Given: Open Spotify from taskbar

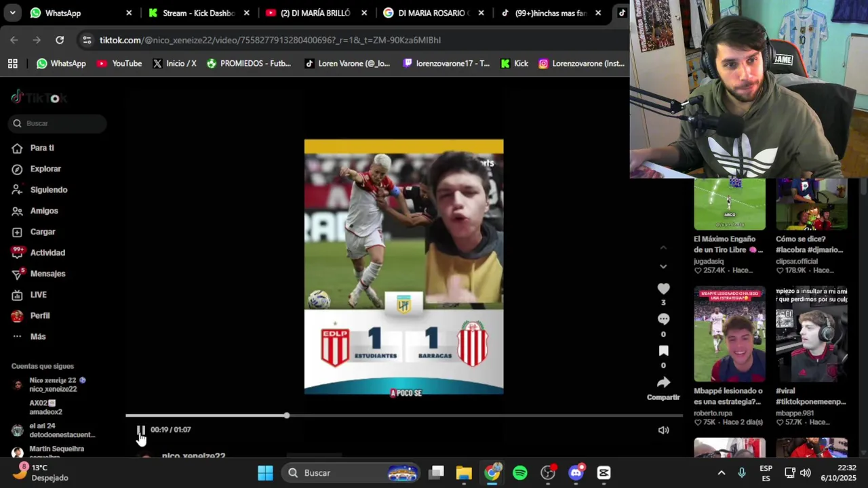Looking at the screenshot, I should pyautogui.click(x=520, y=472).
